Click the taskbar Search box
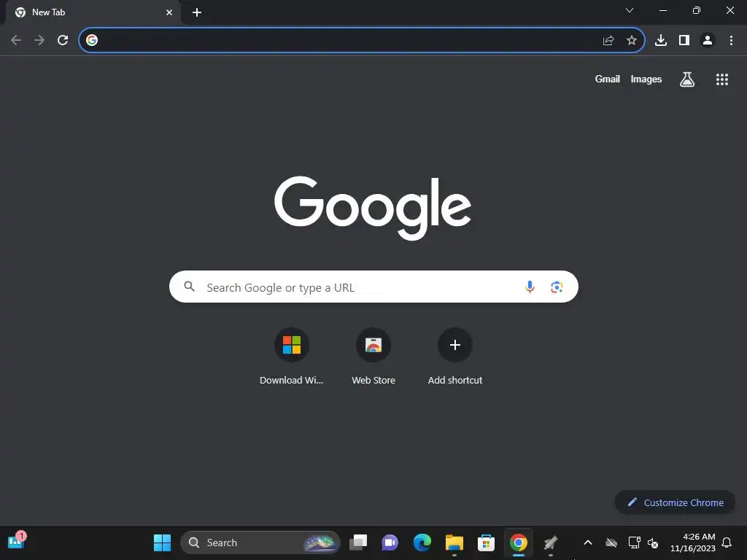Screen dimensions: 747x560 260,542
